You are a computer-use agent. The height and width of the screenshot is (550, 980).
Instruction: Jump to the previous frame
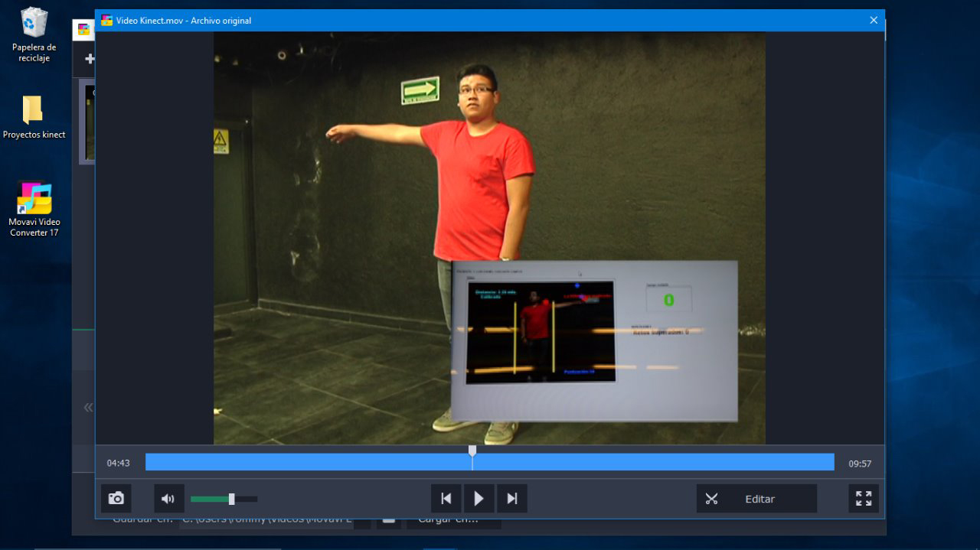(x=446, y=499)
